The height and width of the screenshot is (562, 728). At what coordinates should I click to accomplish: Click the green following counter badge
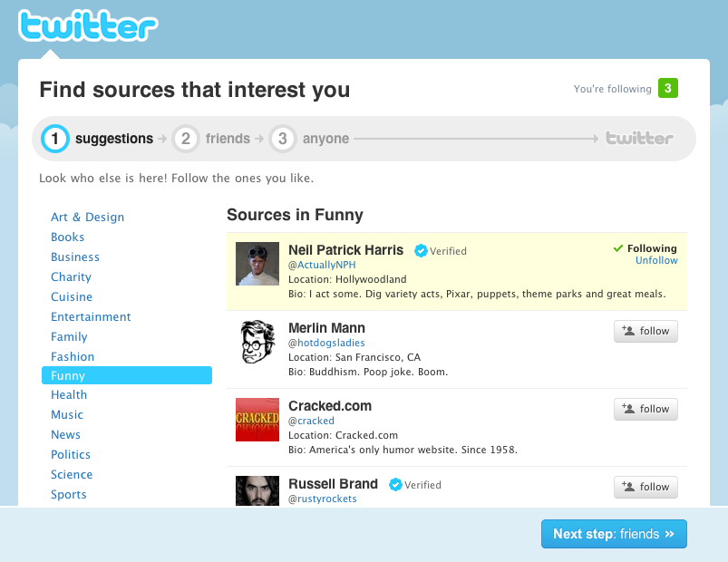[667, 88]
